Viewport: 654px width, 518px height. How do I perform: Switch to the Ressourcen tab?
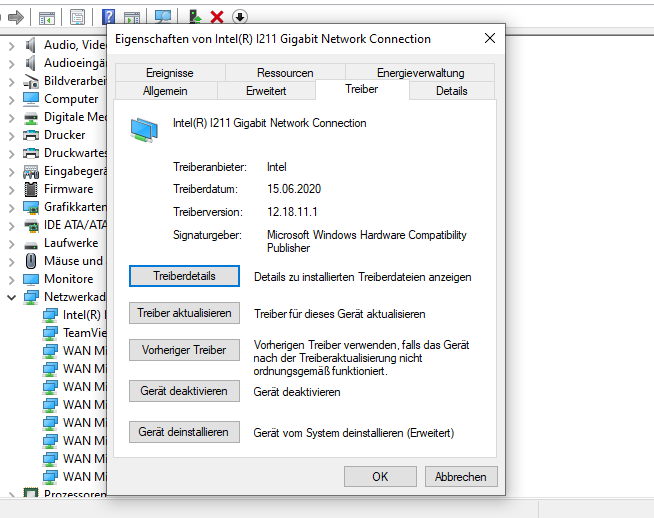tap(285, 73)
